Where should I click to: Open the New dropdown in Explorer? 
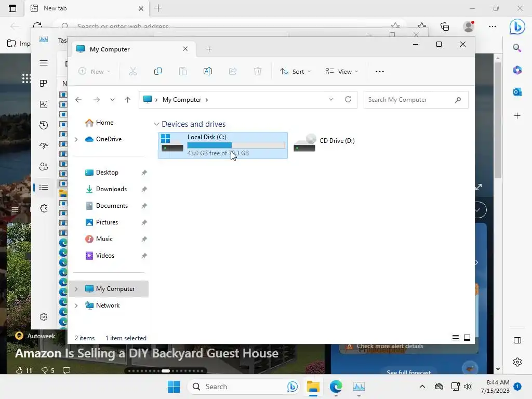tap(95, 72)
